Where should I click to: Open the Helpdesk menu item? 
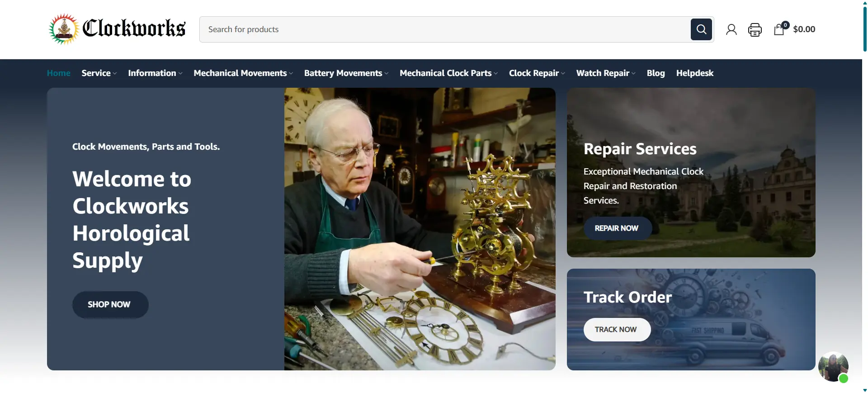(694, 73)
